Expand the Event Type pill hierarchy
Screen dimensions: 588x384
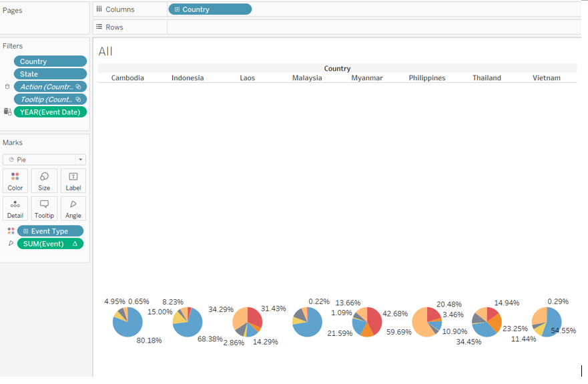tap(25, 231)
